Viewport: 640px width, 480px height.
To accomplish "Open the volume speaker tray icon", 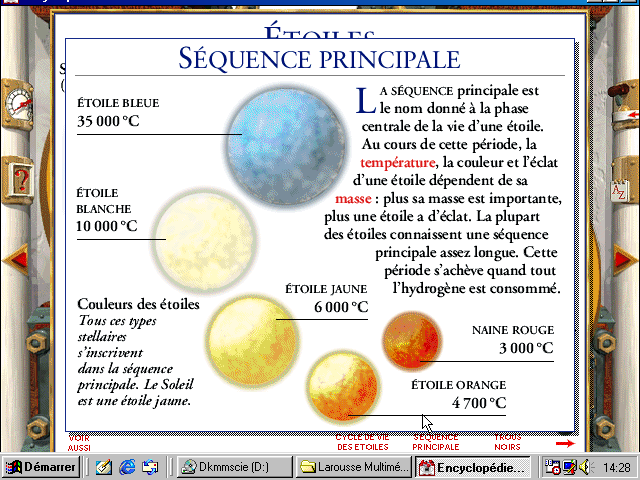I will click(x=585, y=467).
